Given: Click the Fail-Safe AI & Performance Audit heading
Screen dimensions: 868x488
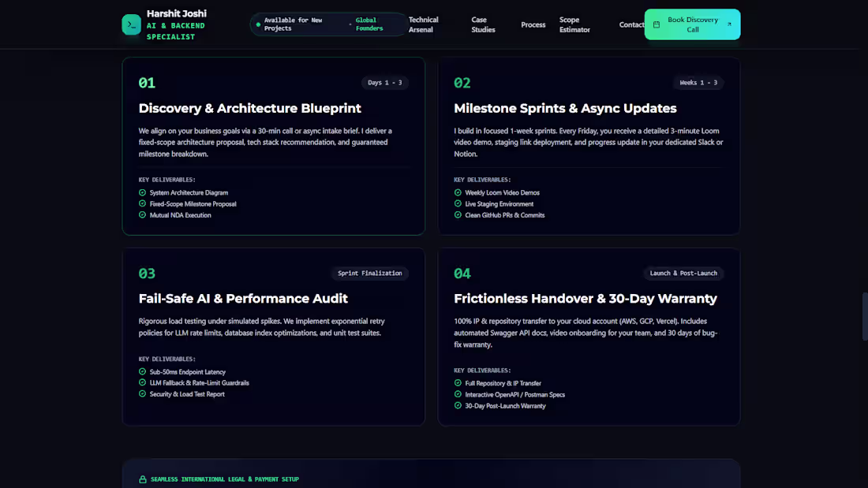Looking at the screenshot, I should coord(243,298).
